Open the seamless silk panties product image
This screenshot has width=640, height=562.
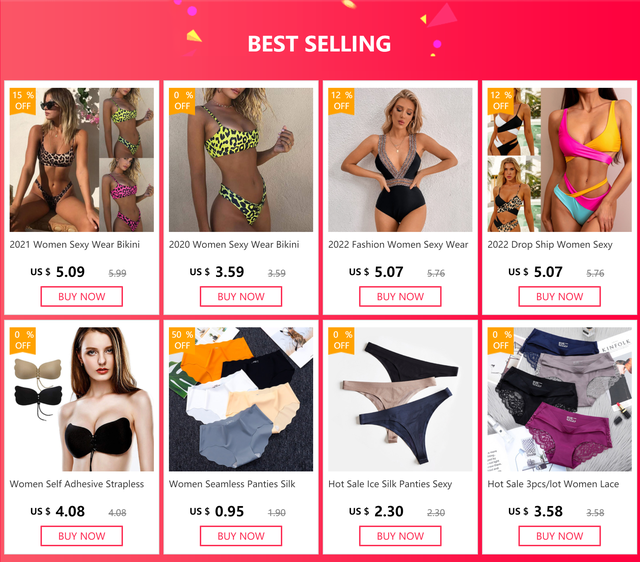point(241,399)
